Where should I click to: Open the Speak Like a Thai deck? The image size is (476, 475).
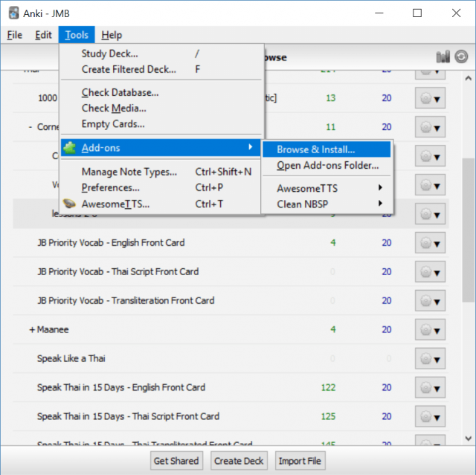point(71,358)
